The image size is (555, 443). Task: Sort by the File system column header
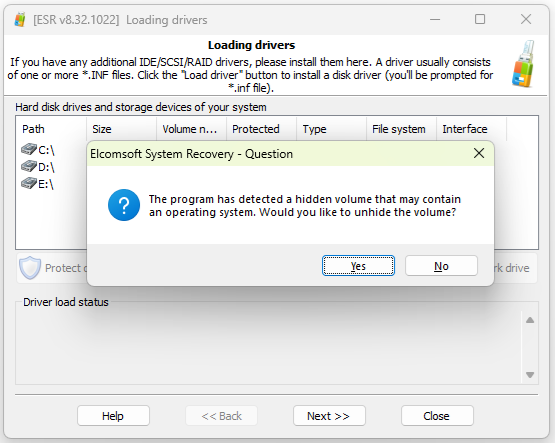[x=401, y=129]
